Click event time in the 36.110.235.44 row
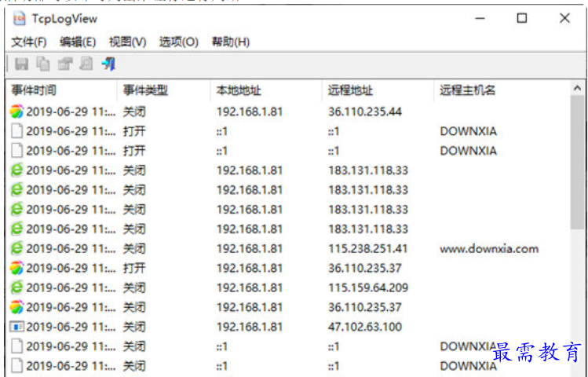Viewport: 588px width, 377px height. 71,112
